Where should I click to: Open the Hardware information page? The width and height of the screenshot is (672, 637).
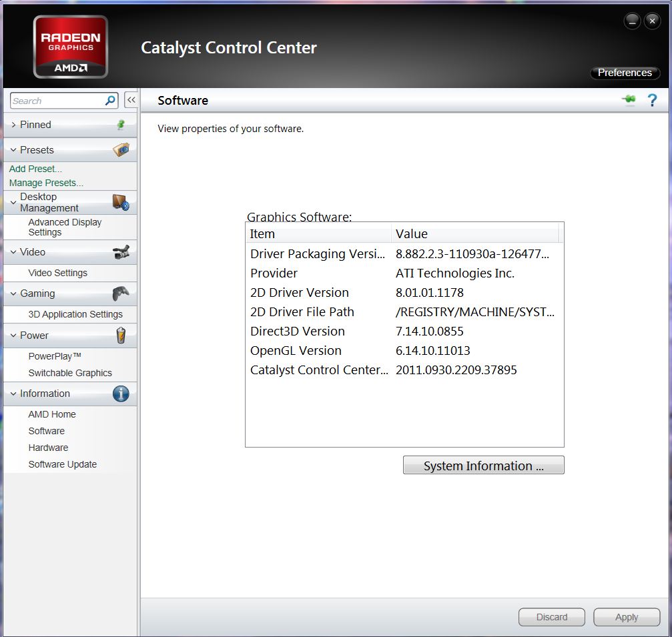pyautogui.click(x=49, y=448)
